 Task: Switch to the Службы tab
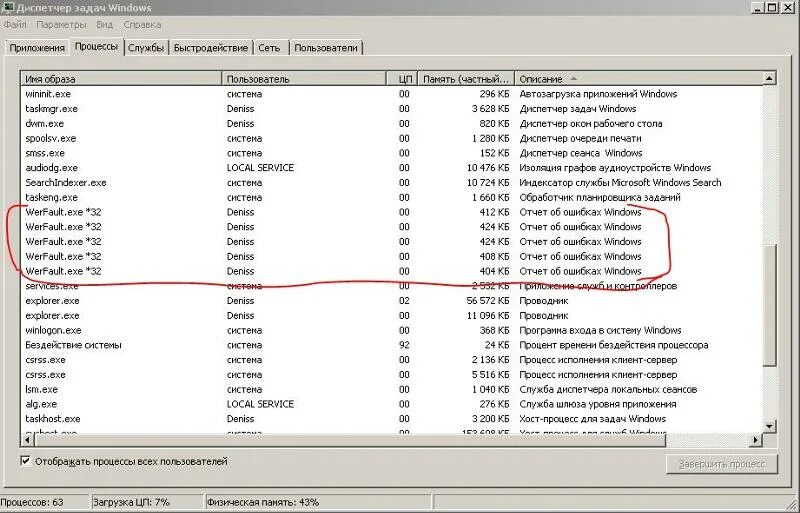[146, 48]
